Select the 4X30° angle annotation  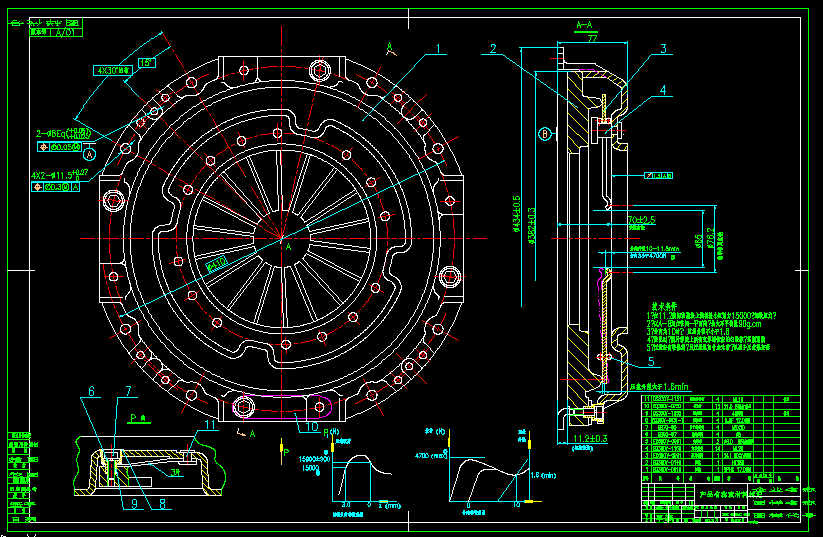tap(114, 71)
